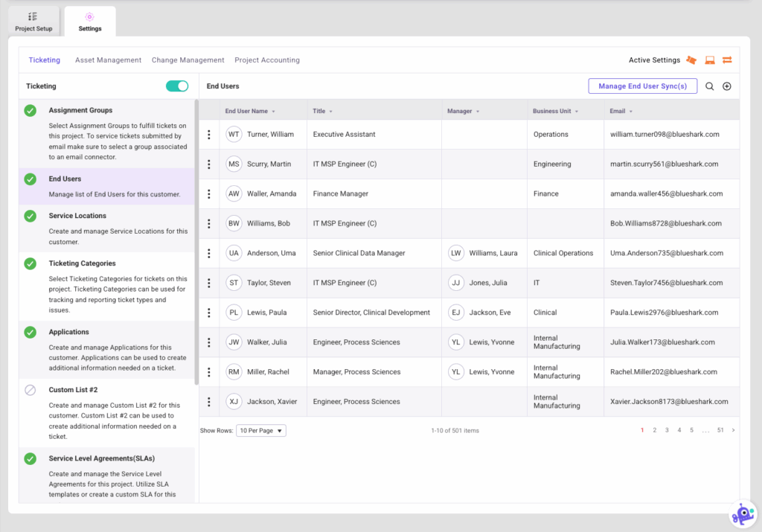The width and height of the screenshot is (762, 532).
Task: Click the next page chevron in pagination
Action: click(733, 430)
